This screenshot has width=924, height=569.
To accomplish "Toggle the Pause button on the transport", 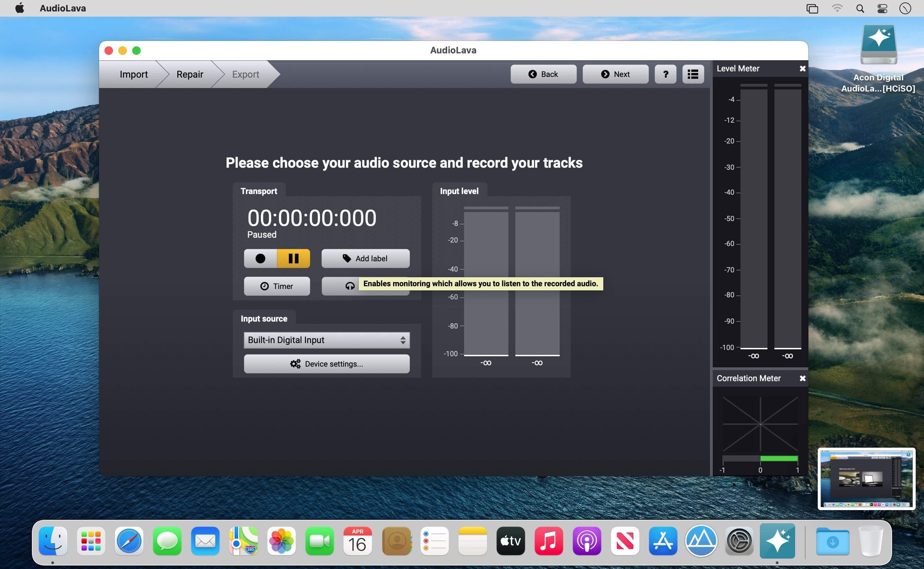I will point(293,258).
